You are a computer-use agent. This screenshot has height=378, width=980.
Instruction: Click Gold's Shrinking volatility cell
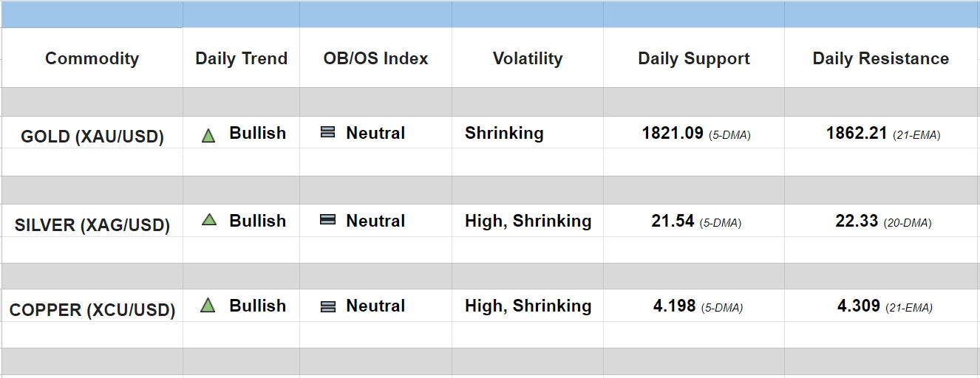tap(504, 134)
